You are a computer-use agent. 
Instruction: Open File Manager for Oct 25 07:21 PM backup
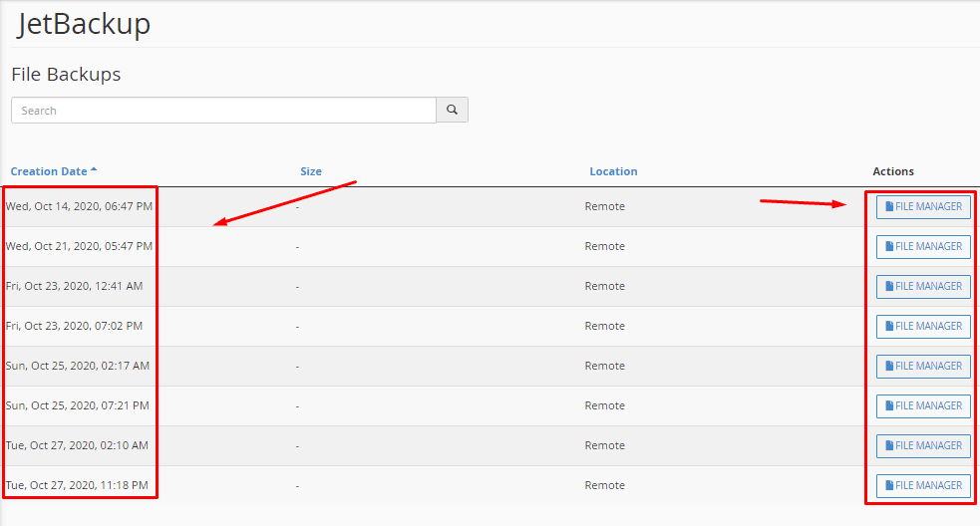(x=923, y=405)
